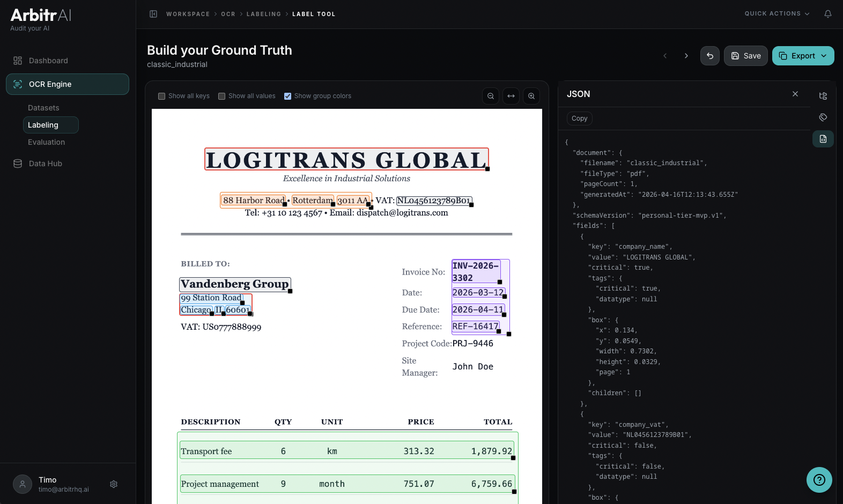Select the Vandenberg Group label box

tap(235, 284)
